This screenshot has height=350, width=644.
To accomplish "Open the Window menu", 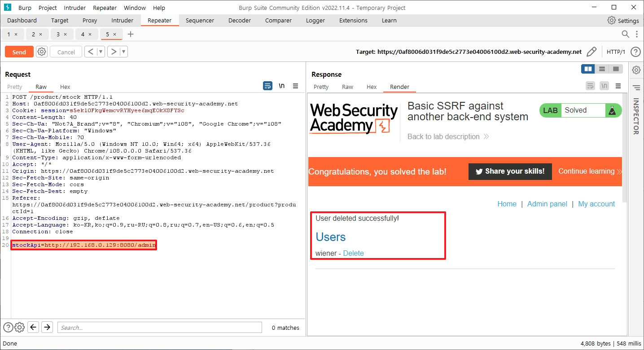I will (135, 8).
